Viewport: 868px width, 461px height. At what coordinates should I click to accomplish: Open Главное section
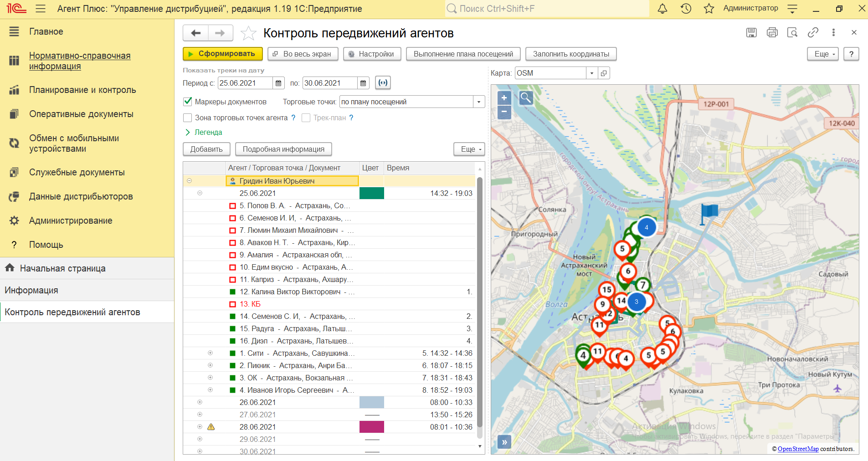(x=46, y=31)
